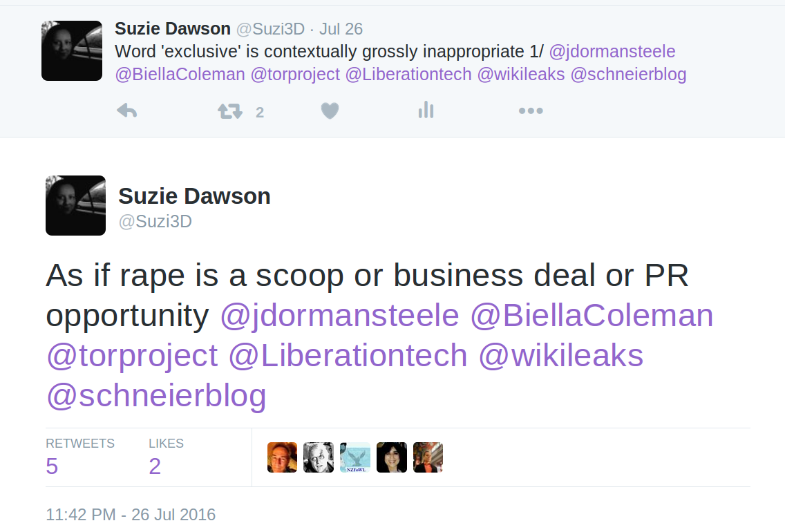Open @wikileaks mention in the main tweet

tap(560, 355)
